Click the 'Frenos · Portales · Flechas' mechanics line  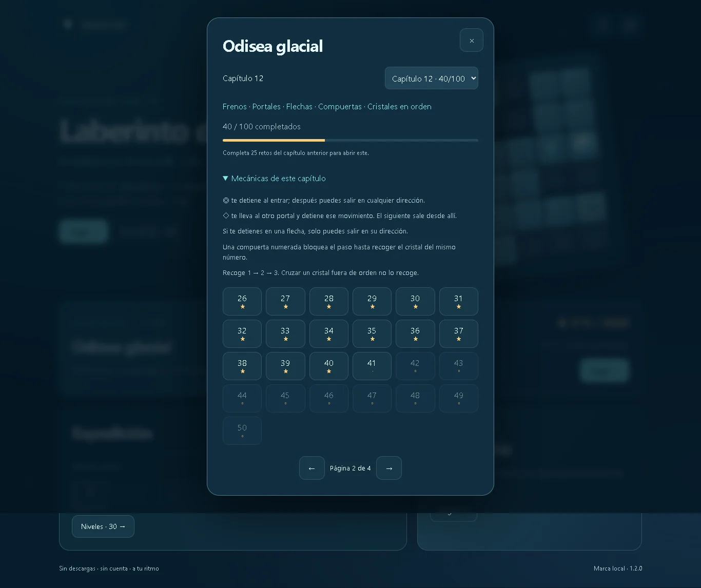click(x=327, y=107)
